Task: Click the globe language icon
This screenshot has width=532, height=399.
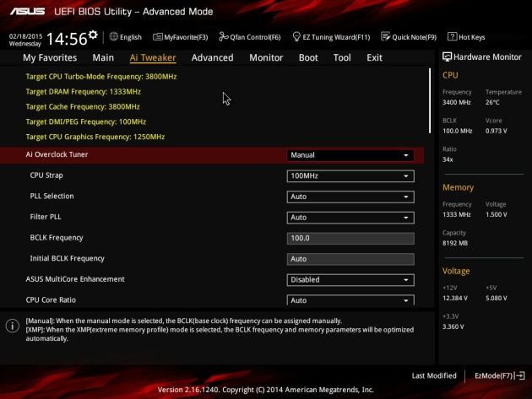Action: tap(114, 36)
